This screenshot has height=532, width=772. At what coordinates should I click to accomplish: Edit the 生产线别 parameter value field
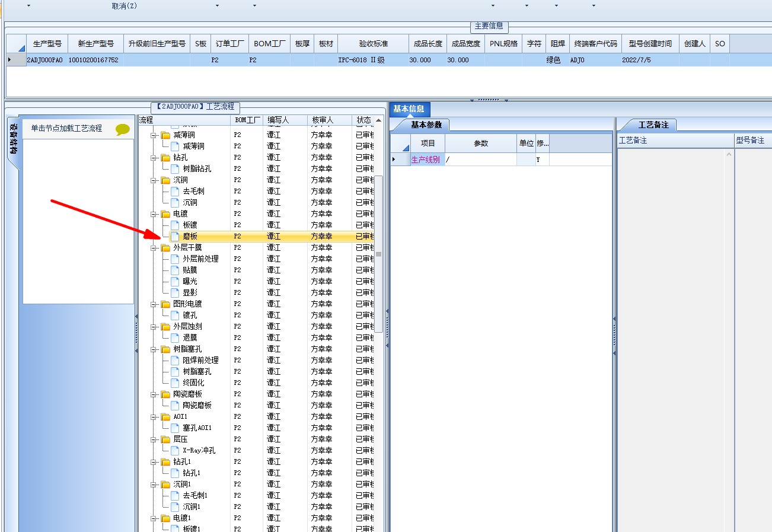coord(481,160)
